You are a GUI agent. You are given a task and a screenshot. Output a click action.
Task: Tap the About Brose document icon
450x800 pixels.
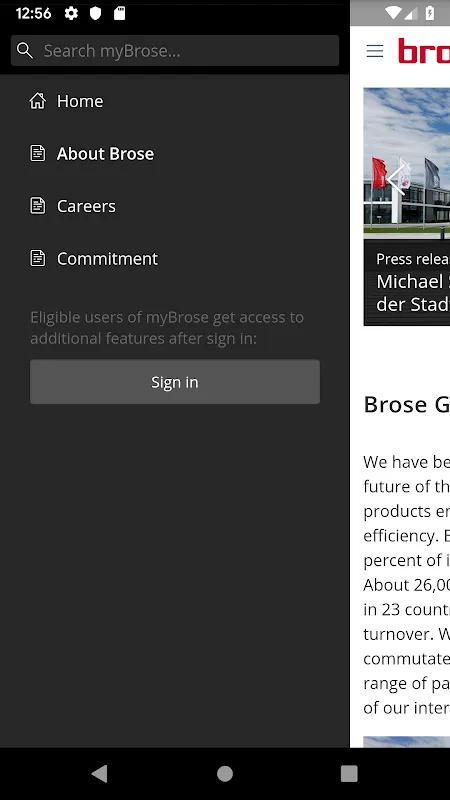[38, 153]
